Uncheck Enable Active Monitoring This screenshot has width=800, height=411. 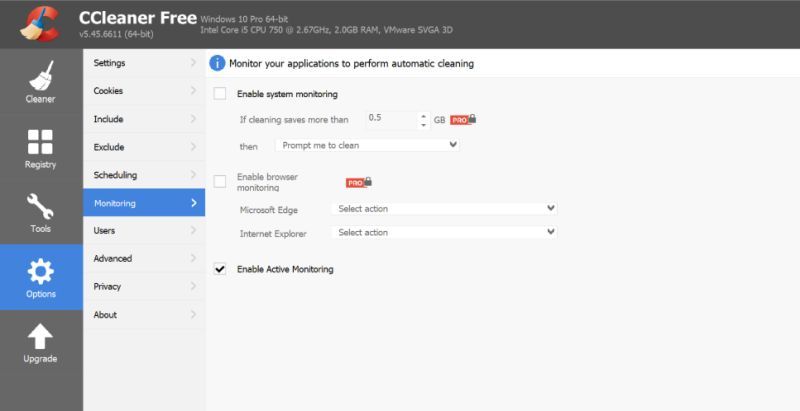pos(220,269)
